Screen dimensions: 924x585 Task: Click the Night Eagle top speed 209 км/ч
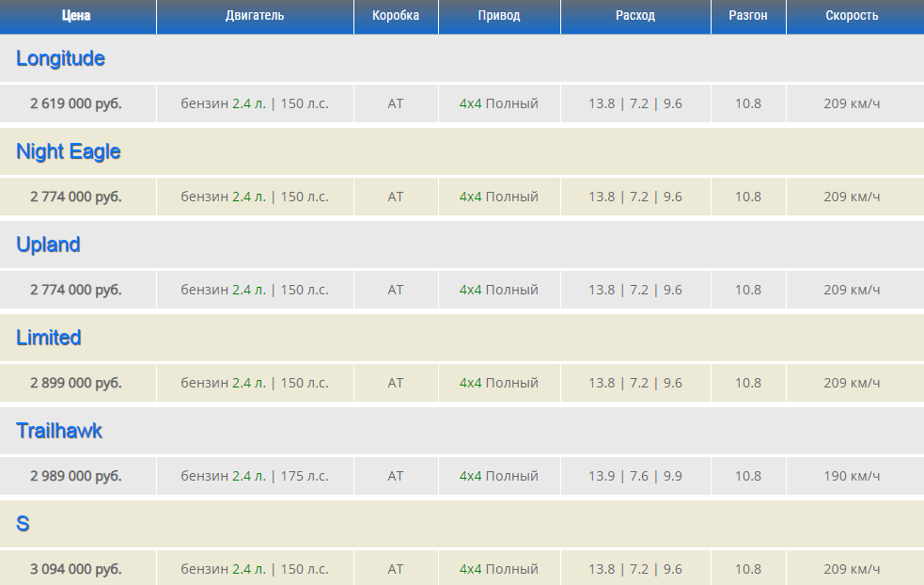853,197
